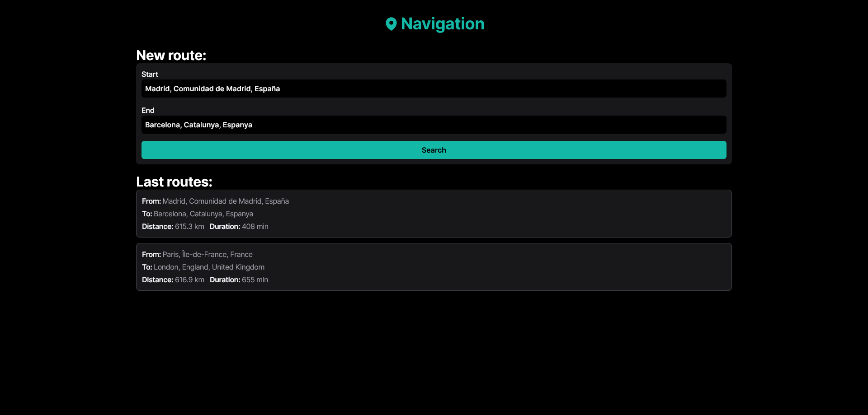This screenshot has height=415, width=868.
Task: Select the From: Paris route entry
Action: pyautogui.click(x=197, y=254)
